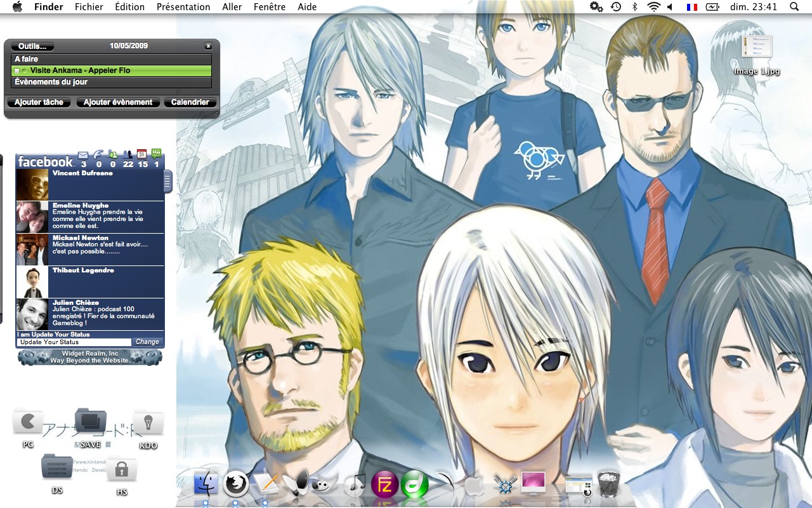812x508 pixels.
Task: Open Facebook widget messages envelope icon
Action: point(83,155)
